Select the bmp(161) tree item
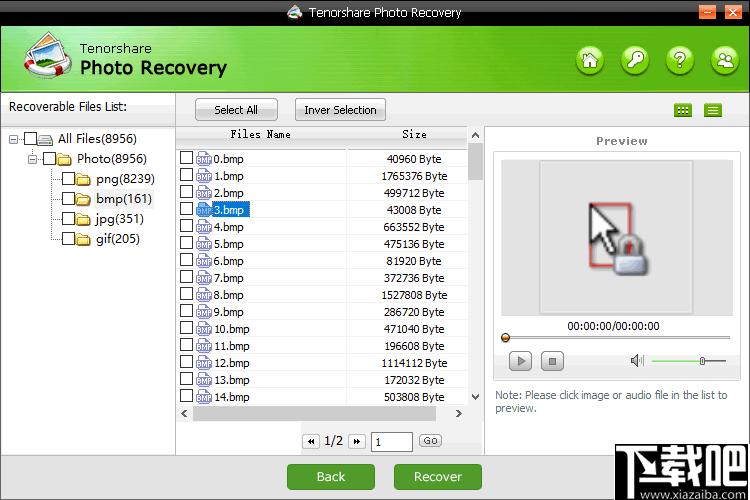 point(124,199)
